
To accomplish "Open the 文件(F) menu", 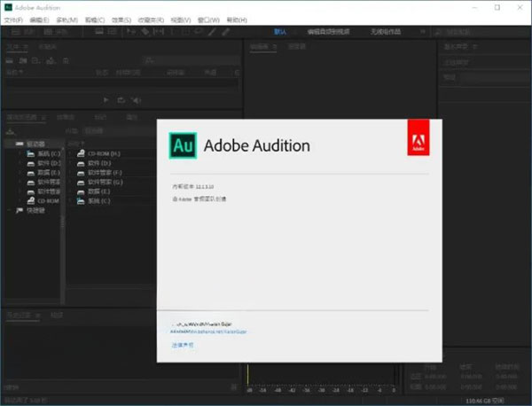I will pyautogui.click(x=12, y=20).
